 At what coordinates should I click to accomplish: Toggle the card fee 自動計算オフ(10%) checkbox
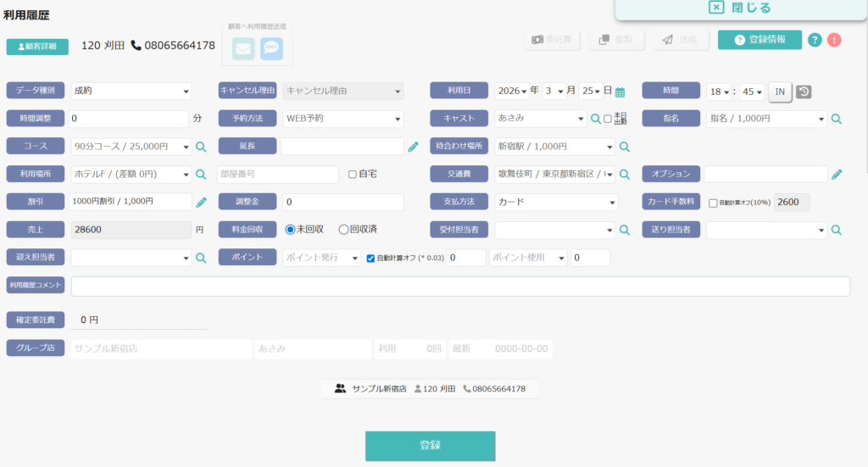713,203
